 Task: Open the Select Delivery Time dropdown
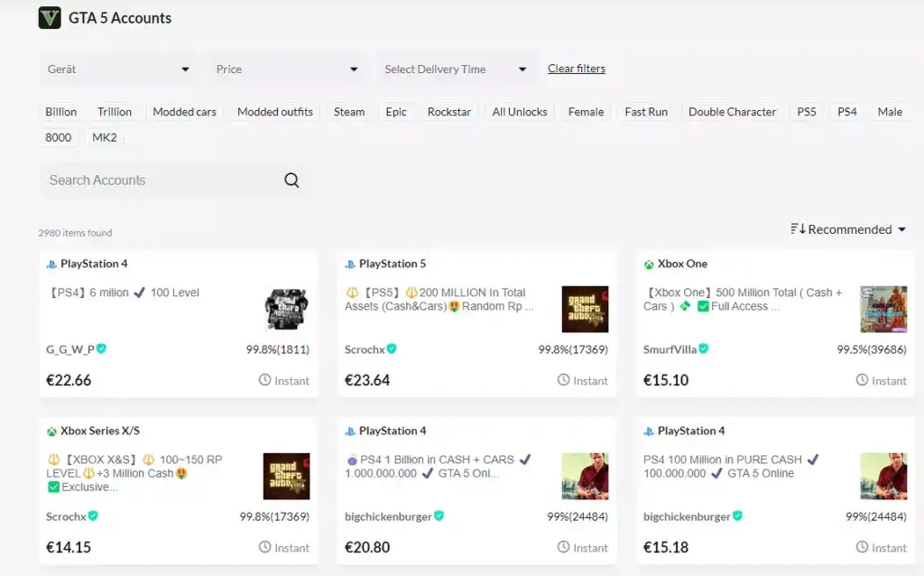[456, 70]
